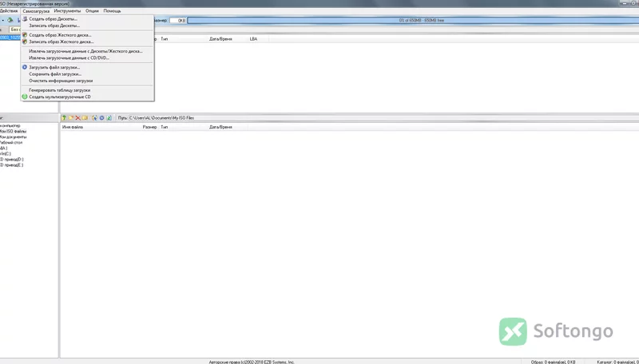Viewport: 639px width, 364px height.
Task: Click the green disc icon in top toolbar
Action: [10, 20]
